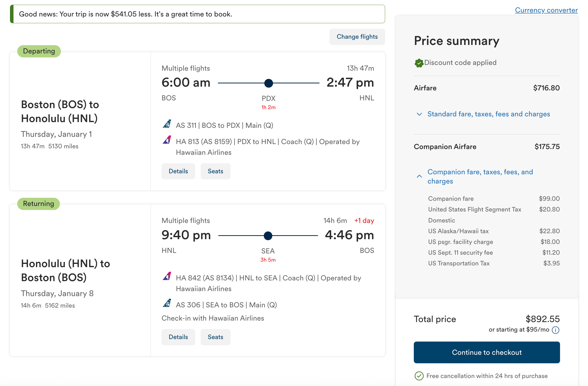Screen dimensions: 588x386
Task: Click Change flights button
Action: point(357,37)
